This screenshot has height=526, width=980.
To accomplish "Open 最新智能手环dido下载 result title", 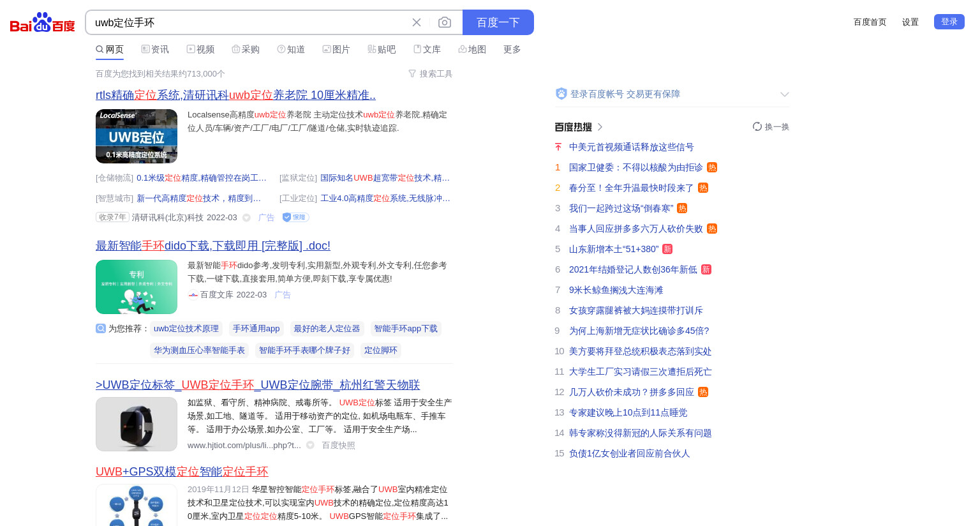I will tap(213, 246).
